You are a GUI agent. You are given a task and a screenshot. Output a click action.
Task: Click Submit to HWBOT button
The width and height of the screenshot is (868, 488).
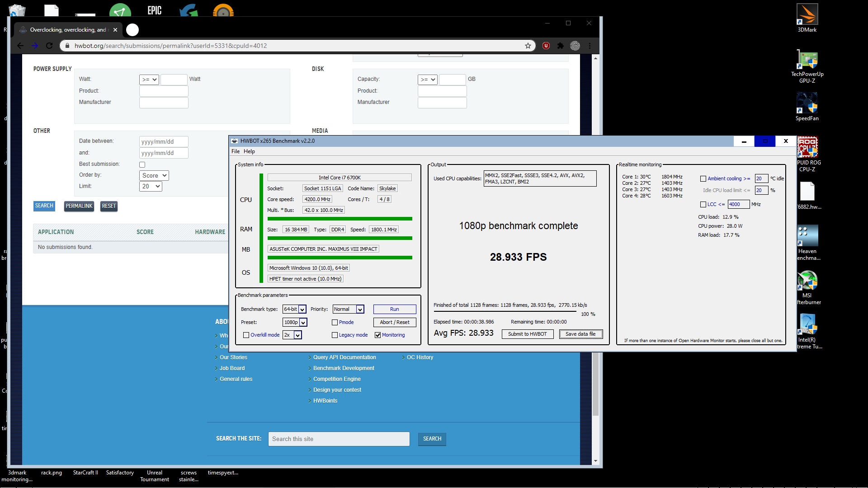pos(528,334)
